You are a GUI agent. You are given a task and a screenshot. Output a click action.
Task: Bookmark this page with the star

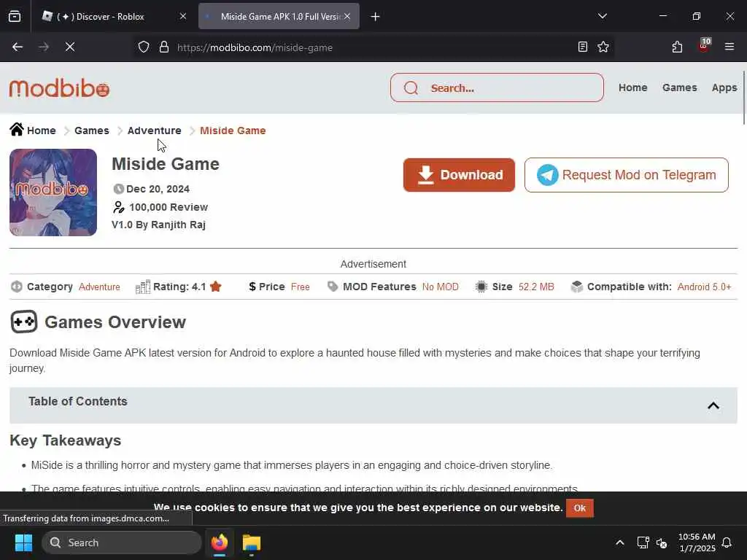coord(603,47)
